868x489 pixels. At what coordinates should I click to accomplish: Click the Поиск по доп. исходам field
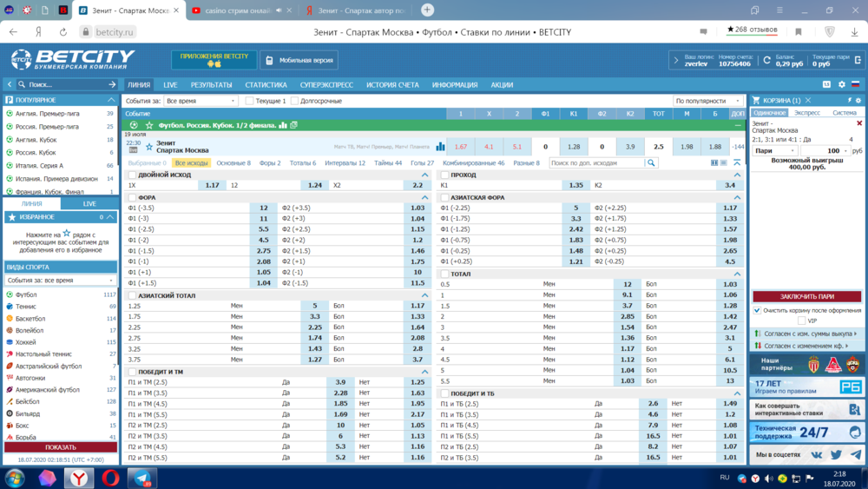click(x=597, y=162)
